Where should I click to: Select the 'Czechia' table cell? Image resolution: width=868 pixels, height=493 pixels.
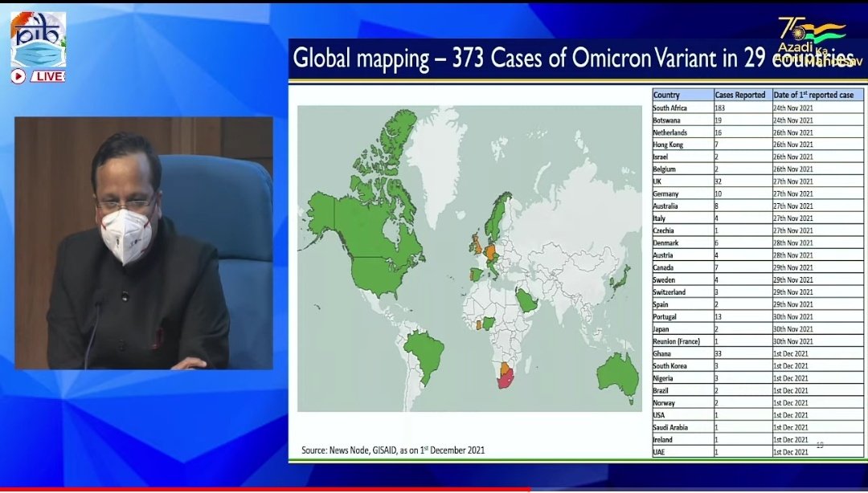tap(683, 230)
